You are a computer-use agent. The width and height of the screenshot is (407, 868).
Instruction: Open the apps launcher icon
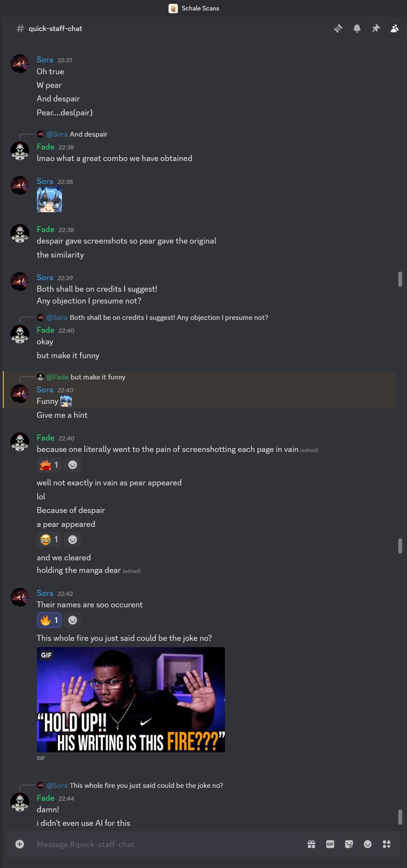386,844
